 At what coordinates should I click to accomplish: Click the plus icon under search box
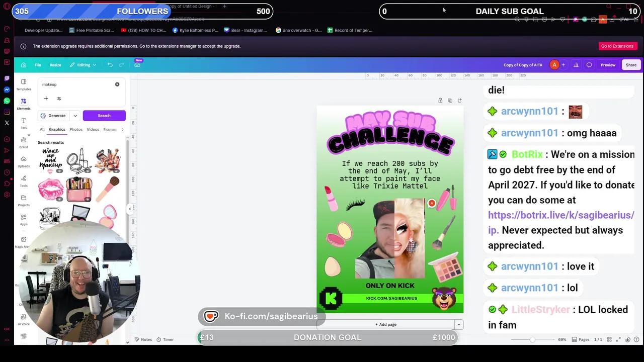46,99
